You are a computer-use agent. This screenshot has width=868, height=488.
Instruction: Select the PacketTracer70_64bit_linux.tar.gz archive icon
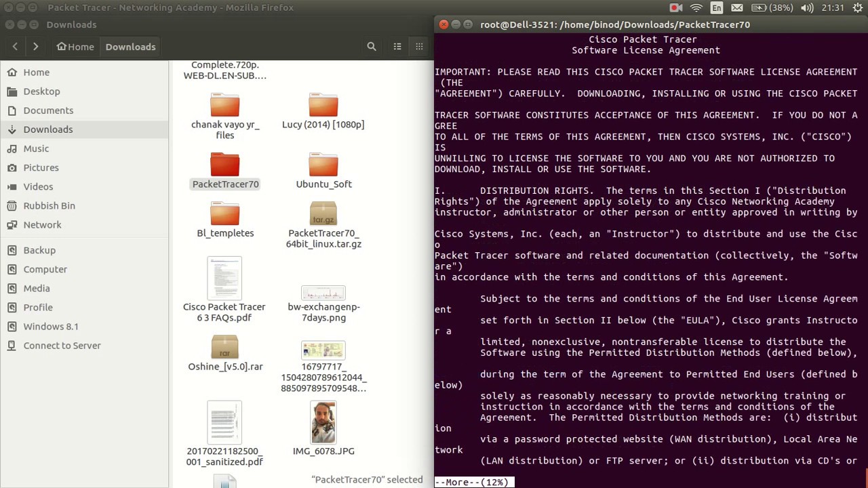click(x=323, y=213)
